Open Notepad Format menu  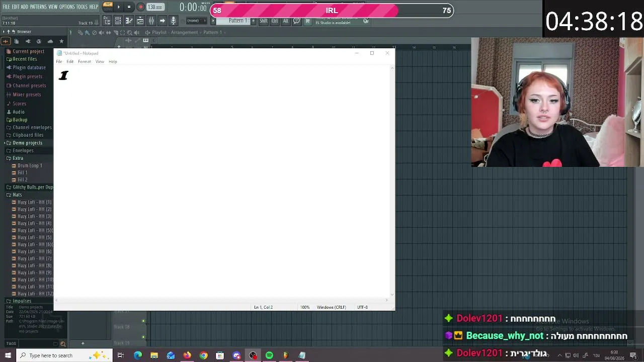pyautogui.click(x=84, y=61)
